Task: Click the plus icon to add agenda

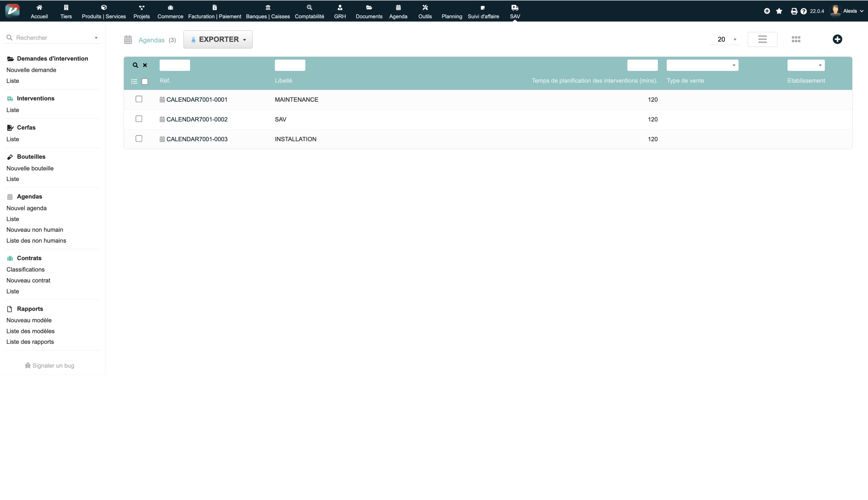Action: tap(837, 39)
